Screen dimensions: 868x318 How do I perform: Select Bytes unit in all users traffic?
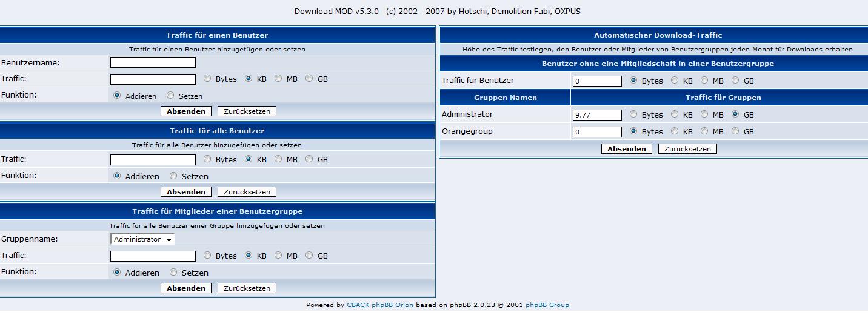pyautogui.click(x=207, y=159)
